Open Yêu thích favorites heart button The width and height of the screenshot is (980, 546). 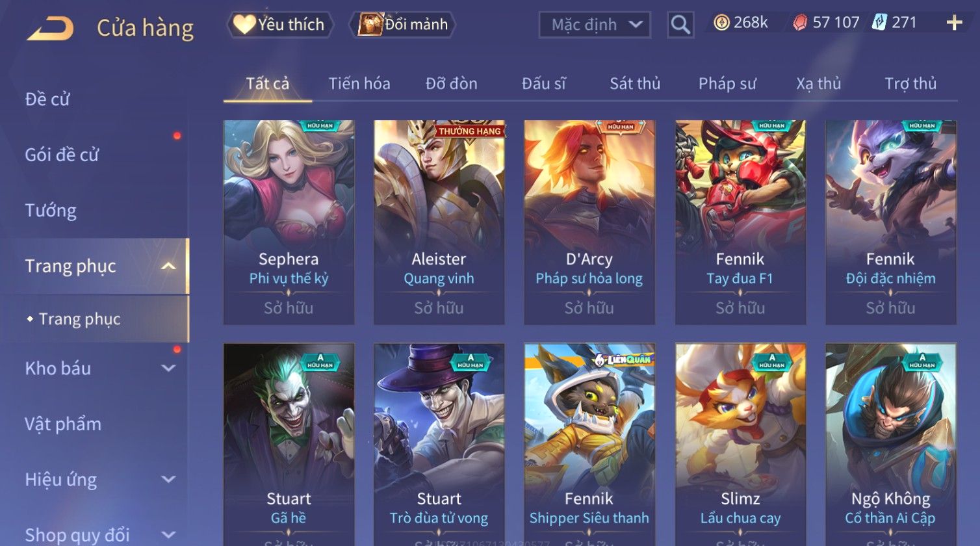click(279, 24)
